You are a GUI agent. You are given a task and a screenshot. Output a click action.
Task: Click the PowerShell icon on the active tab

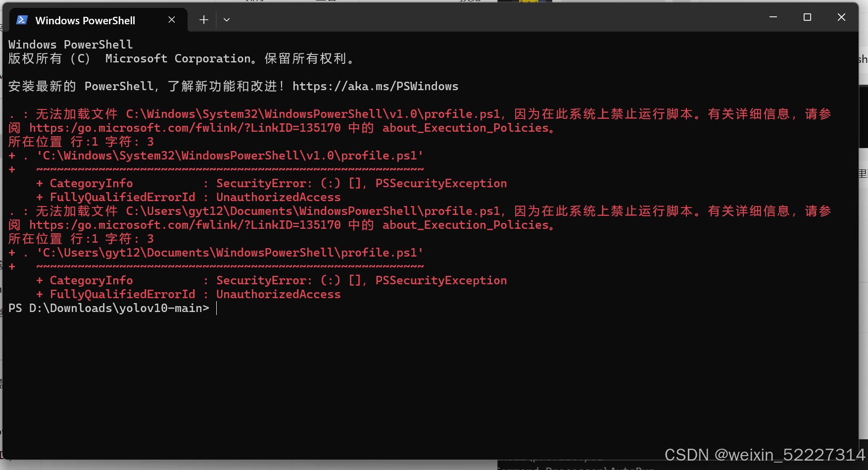point(21,20)
